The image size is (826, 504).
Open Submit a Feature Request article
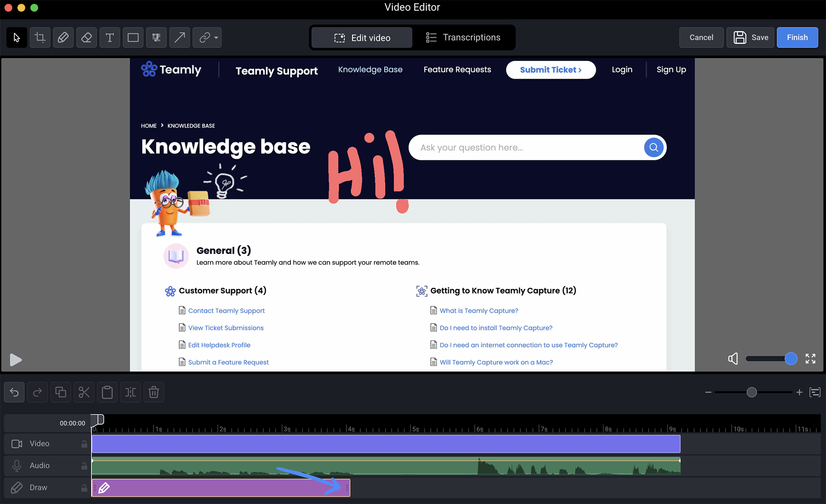(x=229, y=362)
